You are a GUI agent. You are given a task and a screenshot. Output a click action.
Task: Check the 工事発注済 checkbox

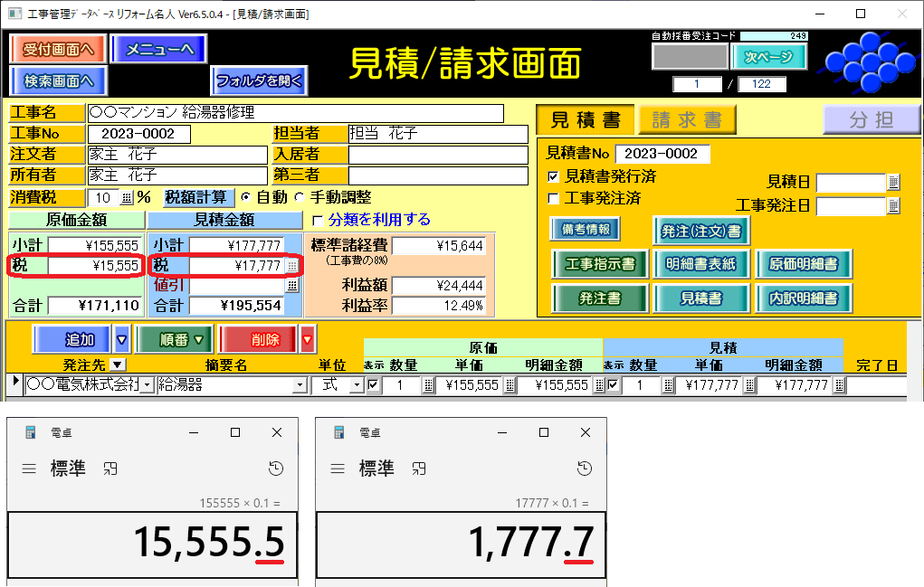[554, 198]
